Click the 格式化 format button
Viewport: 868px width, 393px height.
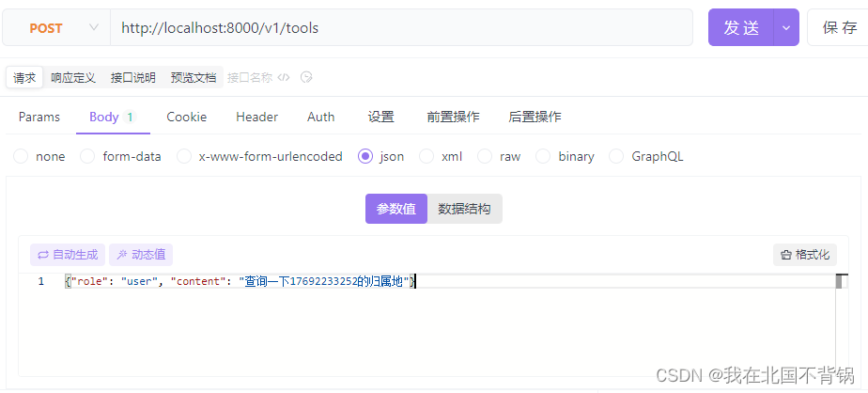coord(805,255)
